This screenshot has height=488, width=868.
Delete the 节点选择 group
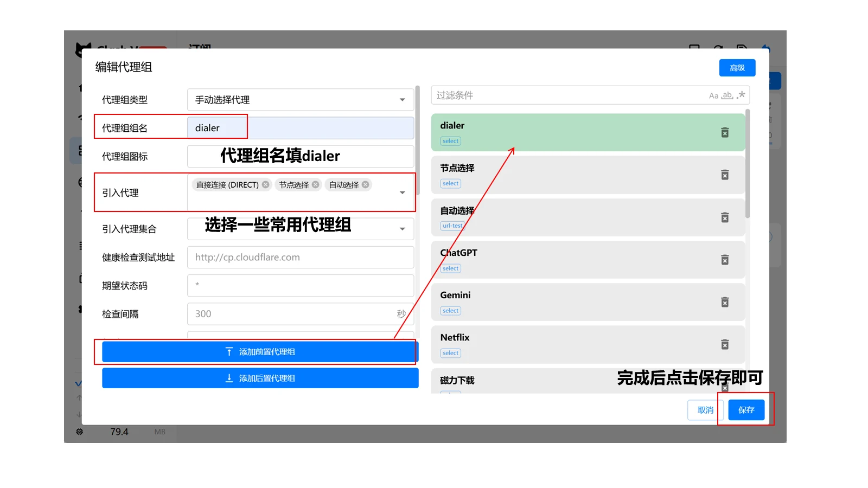725,175
